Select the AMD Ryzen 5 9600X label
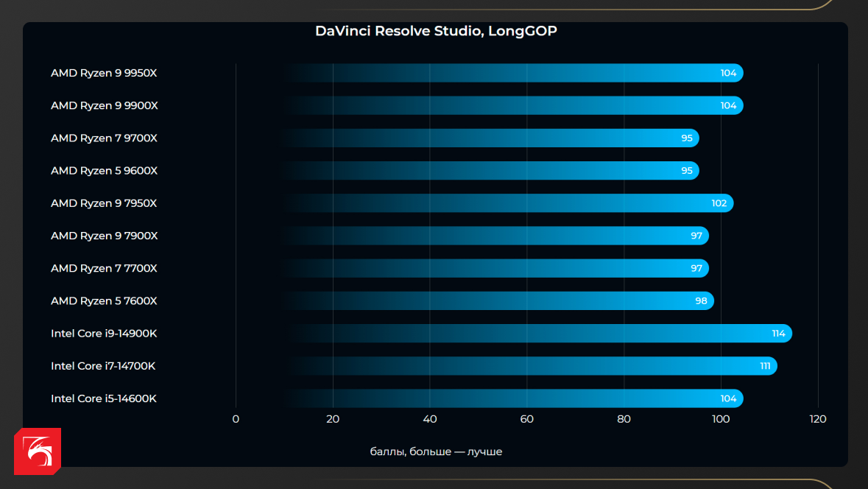 coord(104,171)
